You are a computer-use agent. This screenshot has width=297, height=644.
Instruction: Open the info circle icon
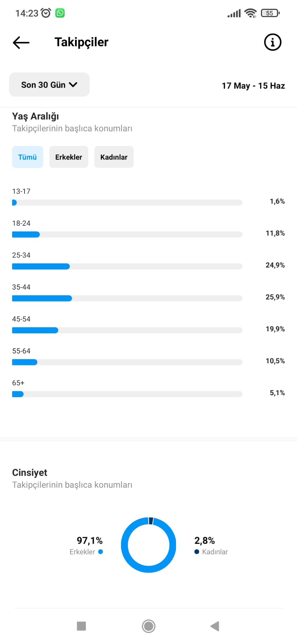pyautogui.click(x=272, y=42)
